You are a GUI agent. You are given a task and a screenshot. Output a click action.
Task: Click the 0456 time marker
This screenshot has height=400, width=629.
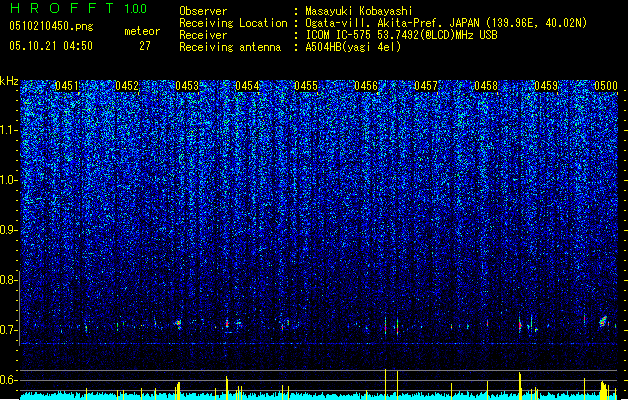[366, 86]
